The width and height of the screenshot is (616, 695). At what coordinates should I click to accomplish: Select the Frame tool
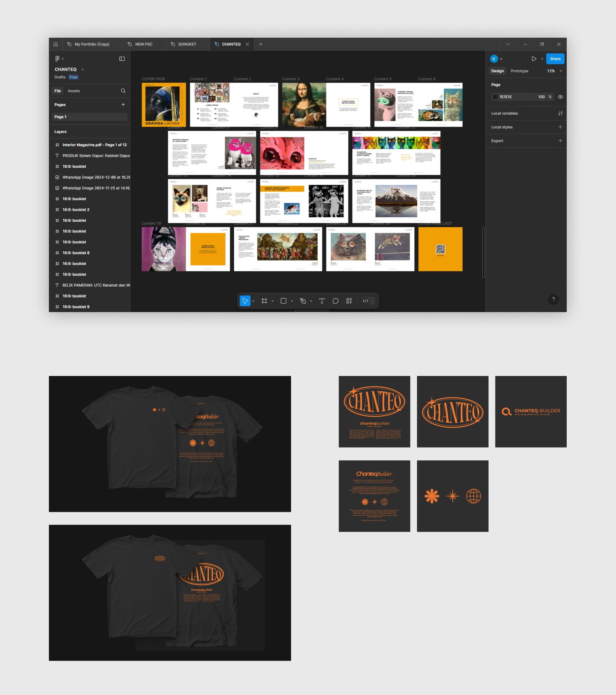[264, 301]
